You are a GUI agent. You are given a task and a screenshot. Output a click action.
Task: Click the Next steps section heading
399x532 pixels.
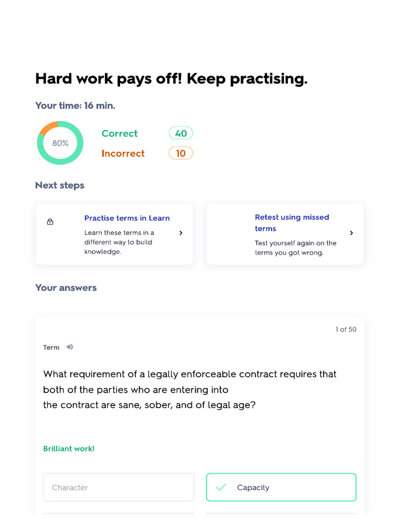[60, 185]
